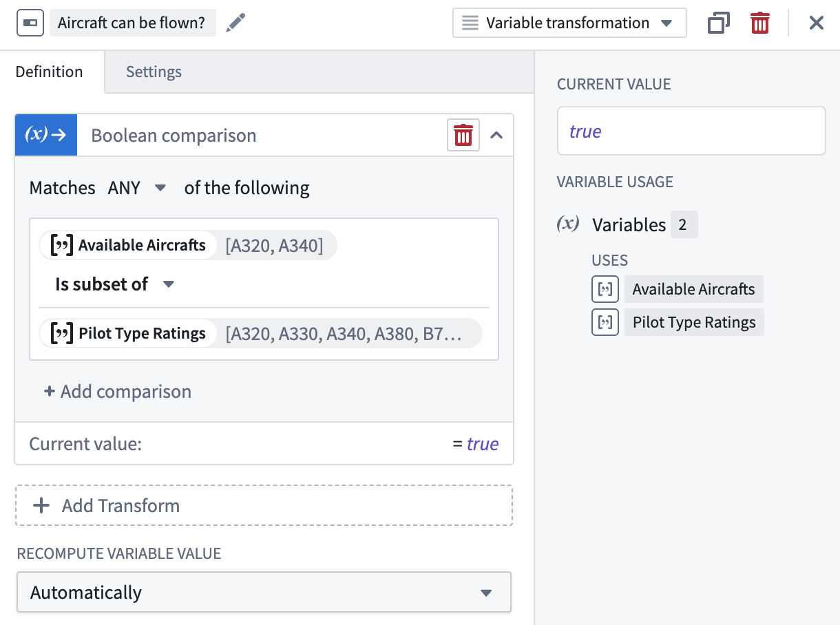Open the recompute Automatically dropdown

(264, 592)
